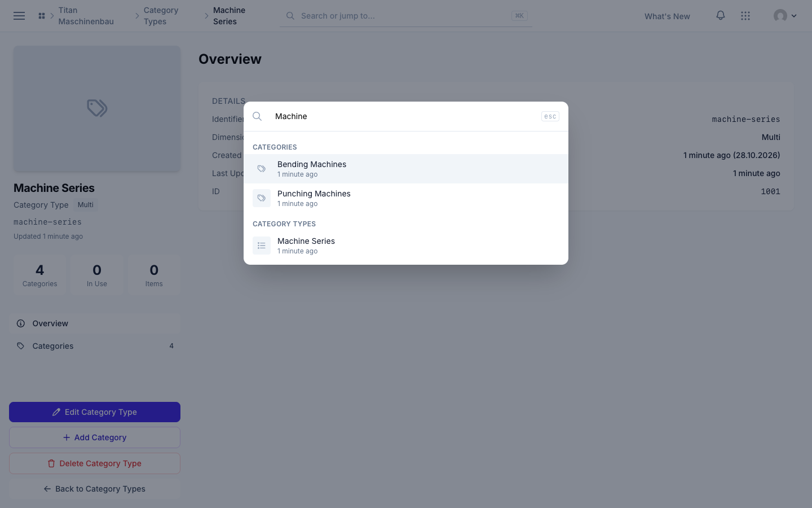Viewport: 812px width, 508px height.
Task: Click the large tags placeholder image
Action: coord(97,108)
